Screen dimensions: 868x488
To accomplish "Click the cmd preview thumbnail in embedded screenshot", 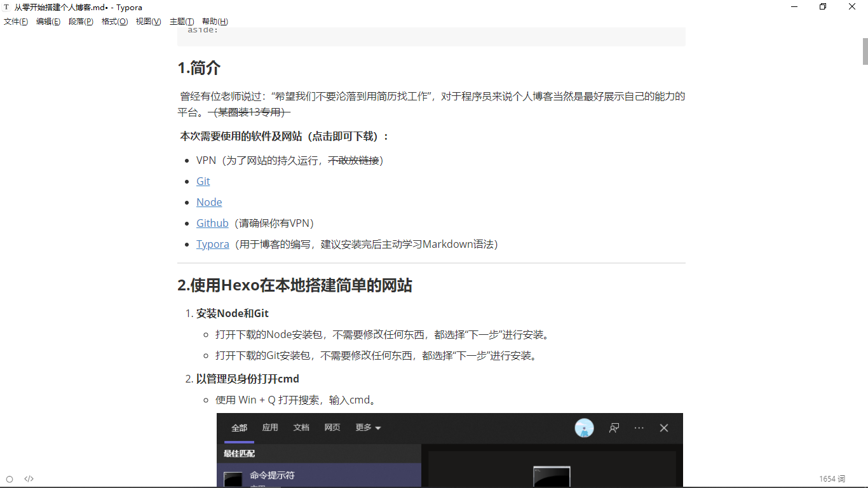I will (x=552, y=477).
